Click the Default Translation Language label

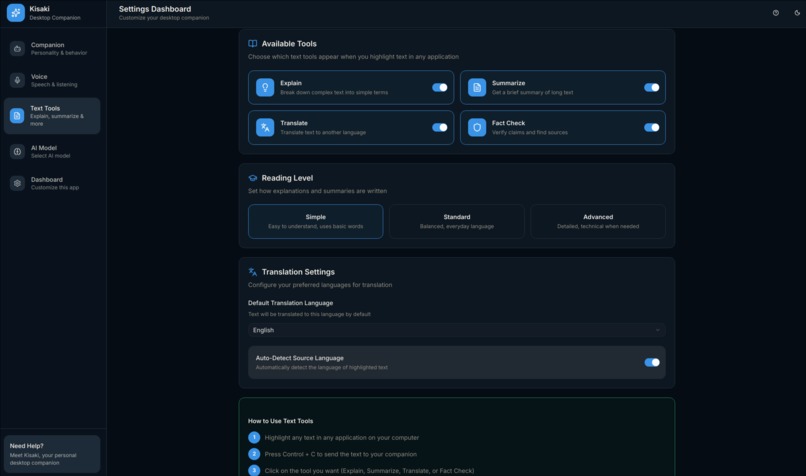pyautogui.click(x=290, y=303)
